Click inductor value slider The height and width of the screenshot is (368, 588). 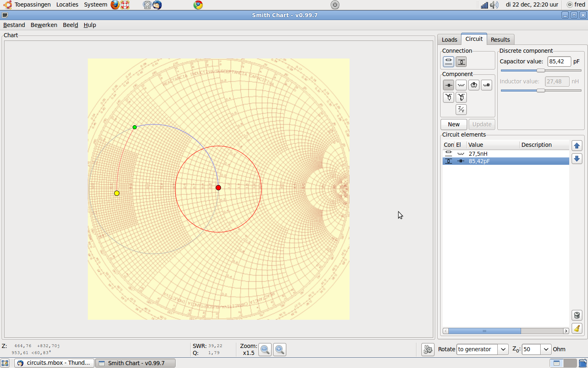(541, 91)
